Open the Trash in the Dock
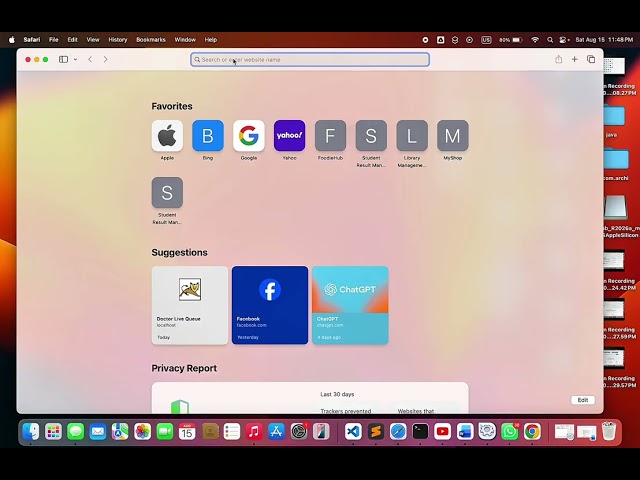 click(x=609, y=431)
